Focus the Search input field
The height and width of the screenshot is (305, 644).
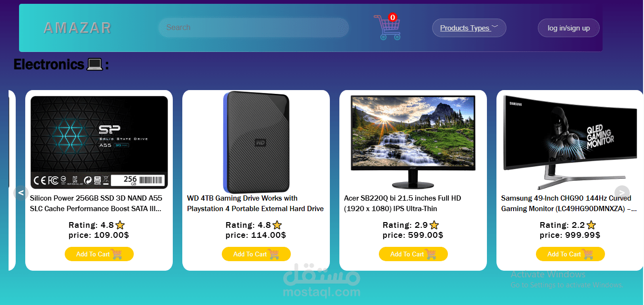pos(254,28)
